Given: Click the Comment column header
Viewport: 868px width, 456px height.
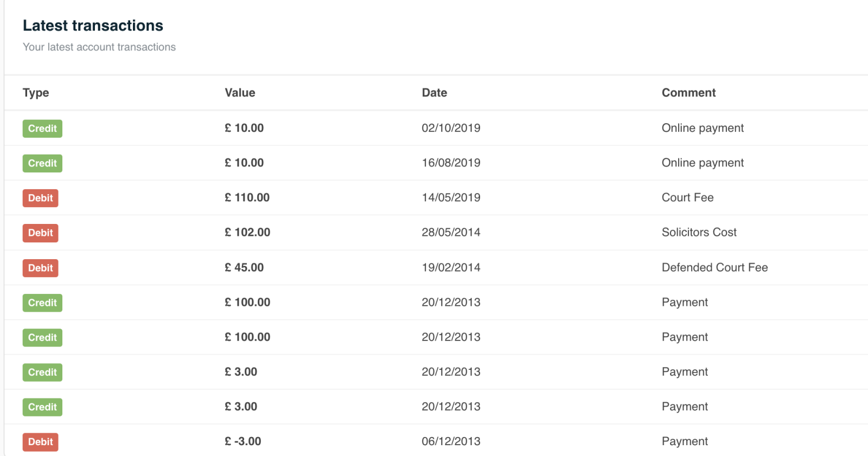Looking at the screenshot, I should [x=688, y=93].
